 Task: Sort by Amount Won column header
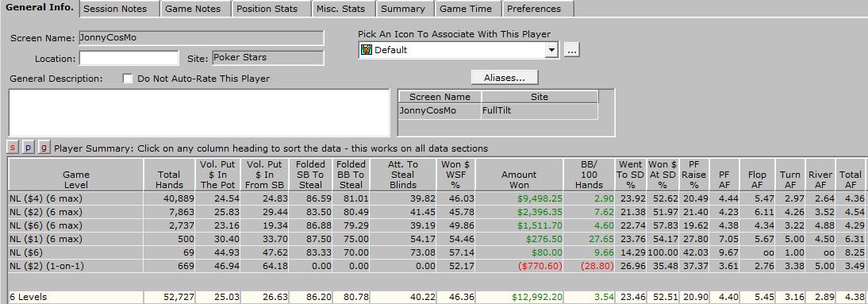[x=519, y=175]
